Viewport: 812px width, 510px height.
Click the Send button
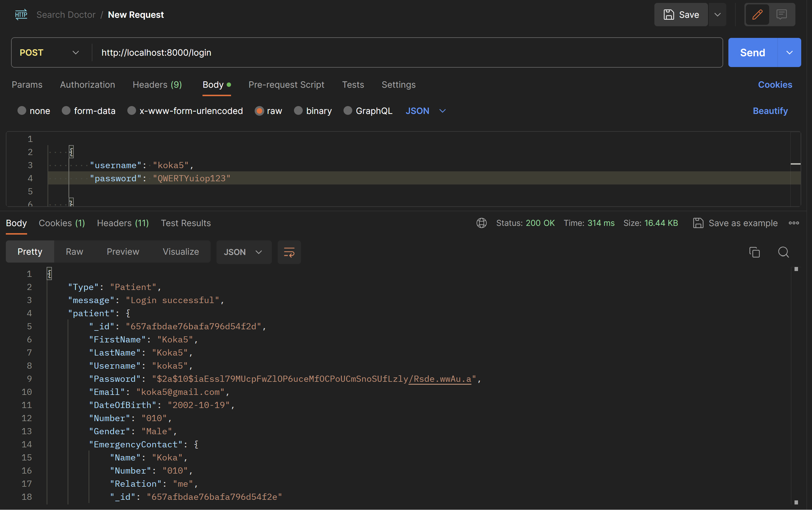tap(753, 53)
